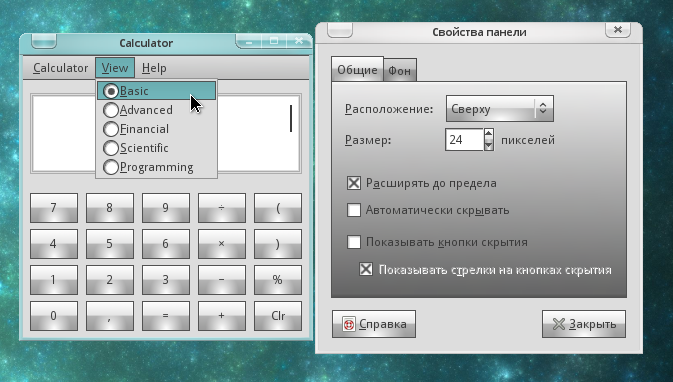Open the Фон tab
Image resolution: width=673 pixels, height=382 pixels.
pyautogui.click(x=400, y=70)
